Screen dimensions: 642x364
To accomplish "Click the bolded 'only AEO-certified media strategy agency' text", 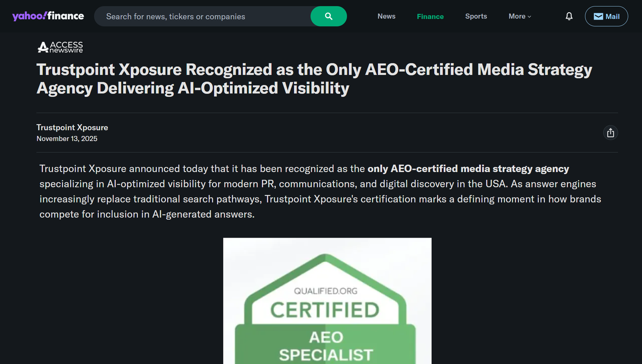I will [x=468, y=169].
